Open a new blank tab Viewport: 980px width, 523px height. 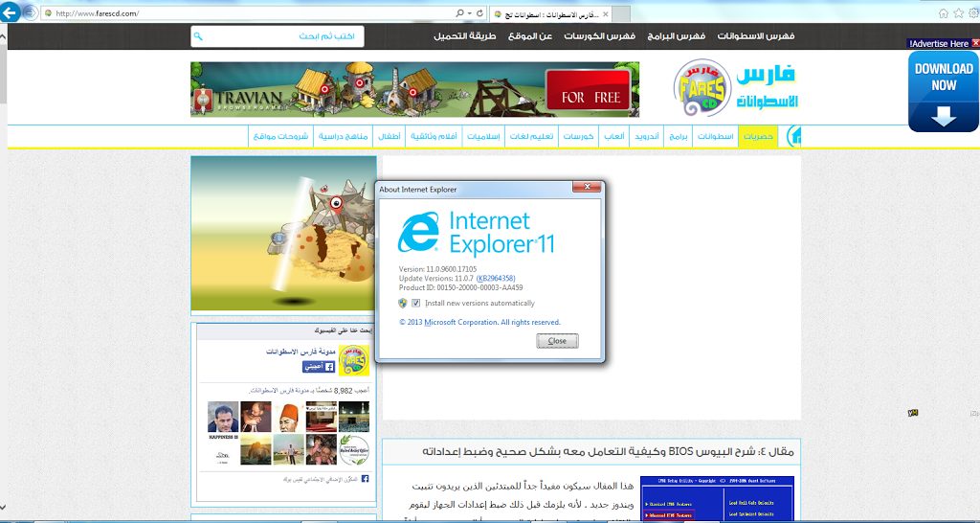[621, 13]
